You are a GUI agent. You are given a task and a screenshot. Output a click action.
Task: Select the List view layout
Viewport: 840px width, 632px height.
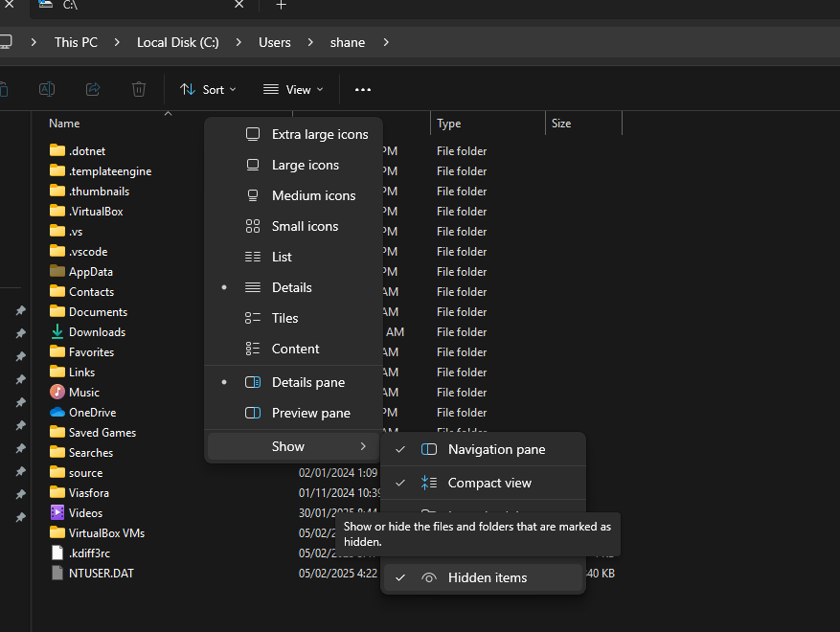294,257
